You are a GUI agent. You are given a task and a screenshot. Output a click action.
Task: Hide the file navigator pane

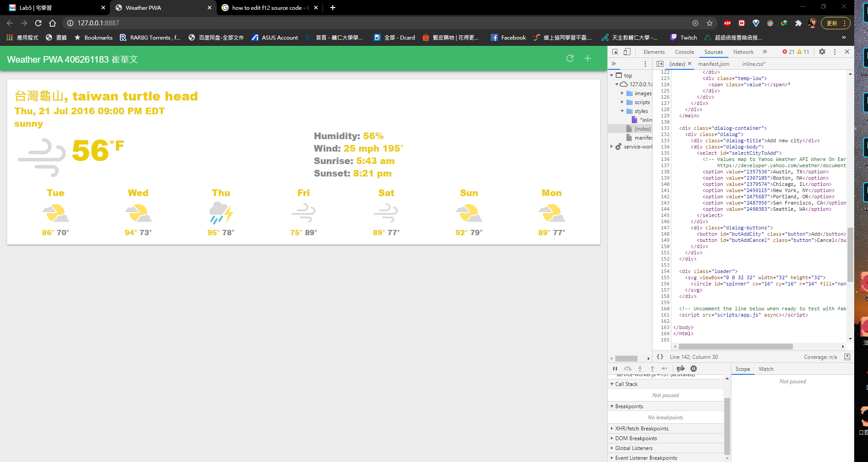(660, 64)
